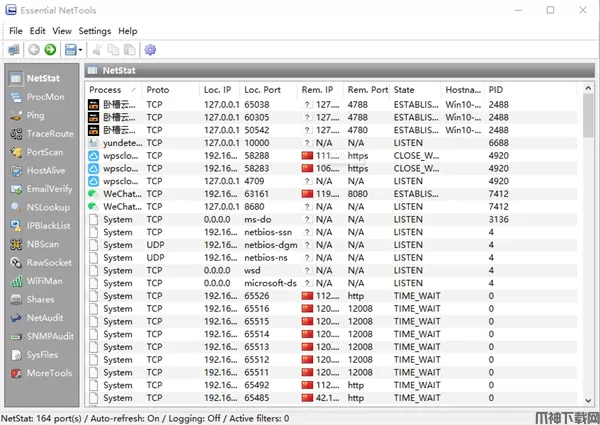Click the vertical scrollbar thumb
Screen dimensions: 600x425
coord(589,116)
